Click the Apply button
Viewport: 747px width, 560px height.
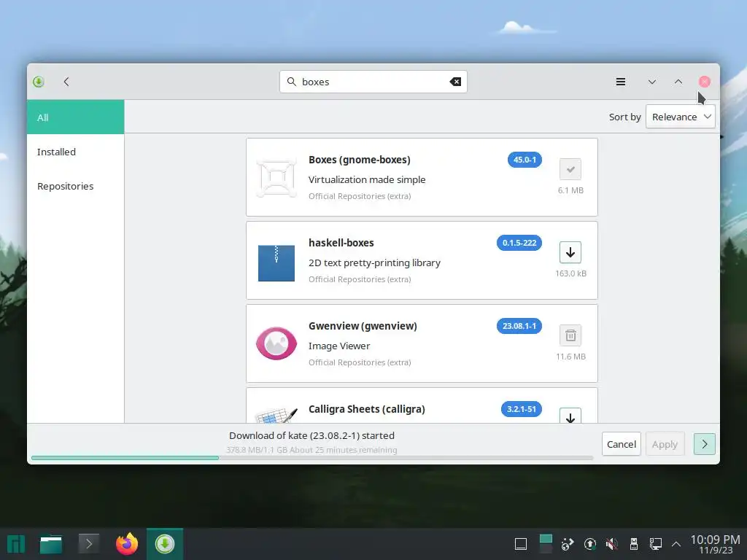click(x=665, y=444)
